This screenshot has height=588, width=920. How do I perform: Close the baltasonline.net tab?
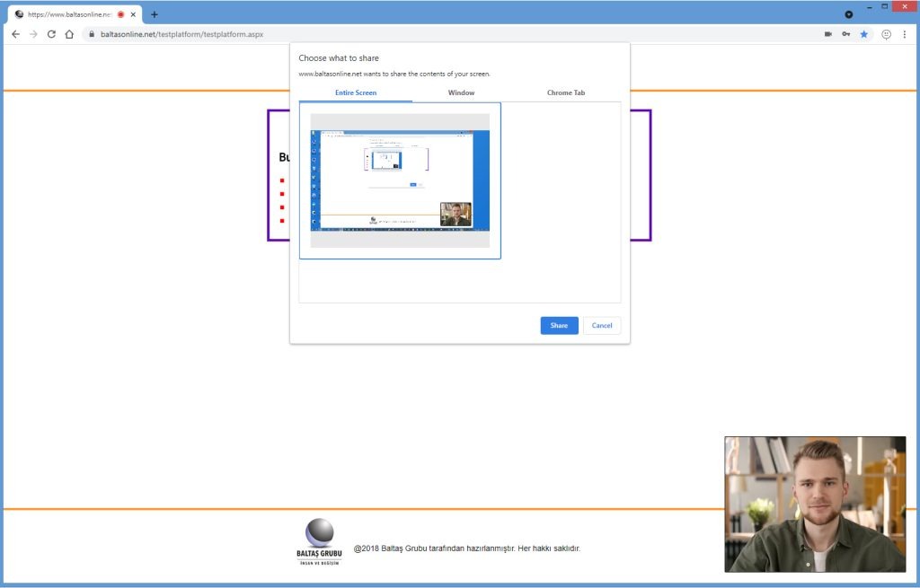tap(134, 14)
